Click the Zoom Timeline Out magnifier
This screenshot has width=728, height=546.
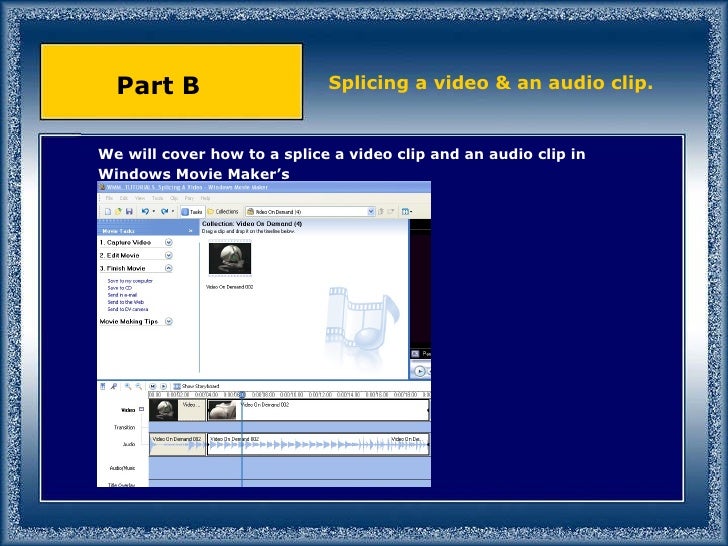(138, 386)
